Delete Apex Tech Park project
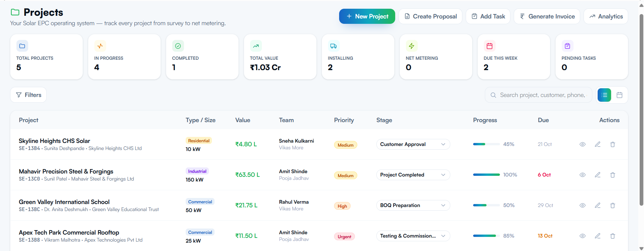Viewport: 644px width, 251px height. pyautogui.click(x=613, y=236)
